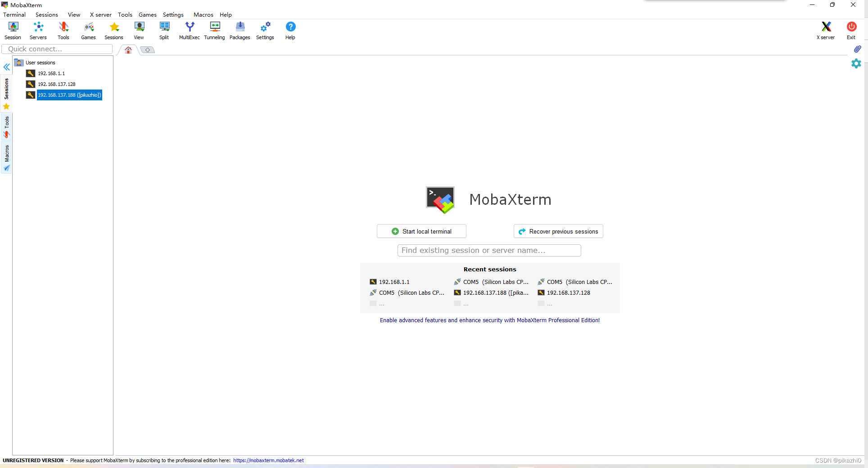Open the Tools menu in menu bar
The image size is (868, 468).
click(x=125, y=15)
